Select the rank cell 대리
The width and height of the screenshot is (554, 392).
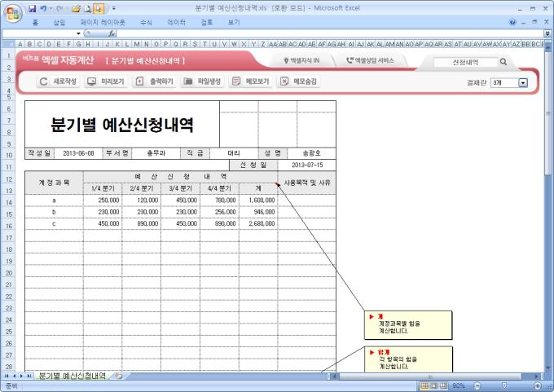point(234,153)
